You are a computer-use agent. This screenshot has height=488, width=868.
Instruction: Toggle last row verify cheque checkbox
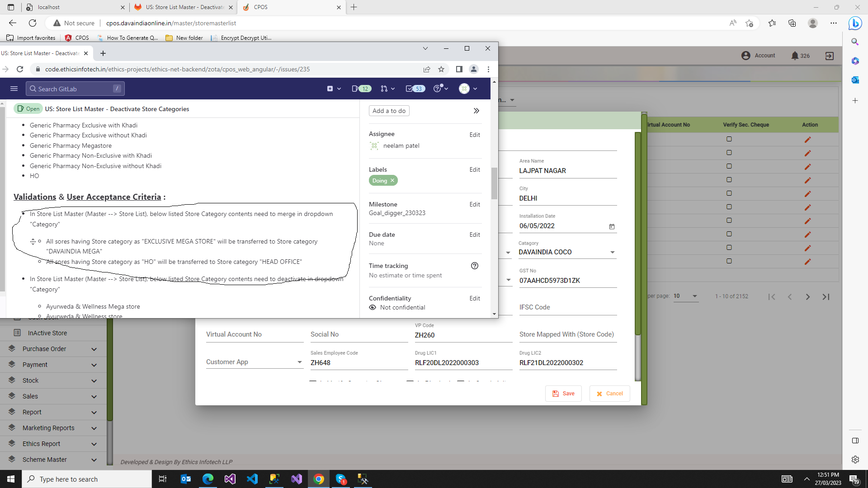click(x=729, y=261)
